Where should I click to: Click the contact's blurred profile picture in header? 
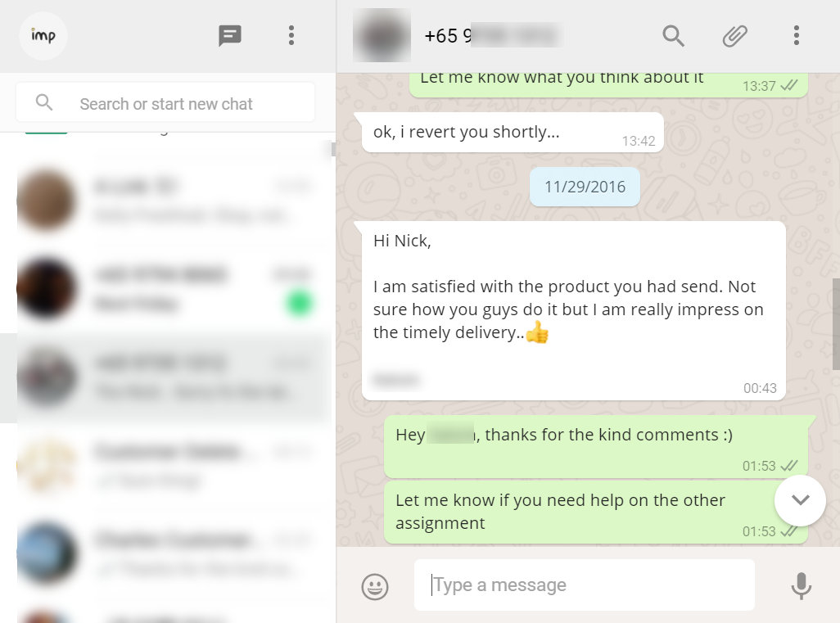[x=382, y=35]
